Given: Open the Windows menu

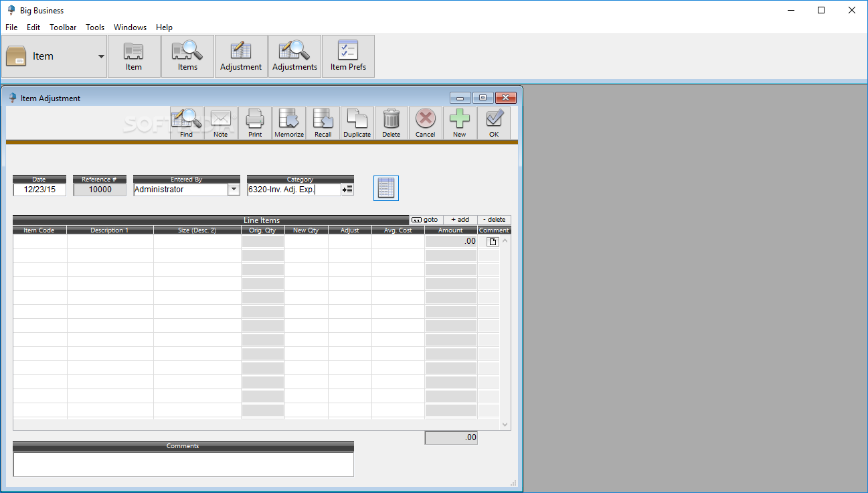Looking at the screenshot, I should [x=130, y=27].
